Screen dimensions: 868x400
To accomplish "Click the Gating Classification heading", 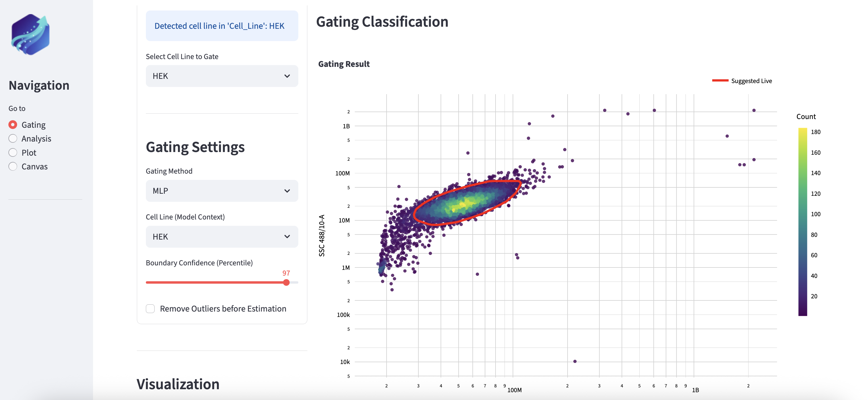I will [382, 22].
